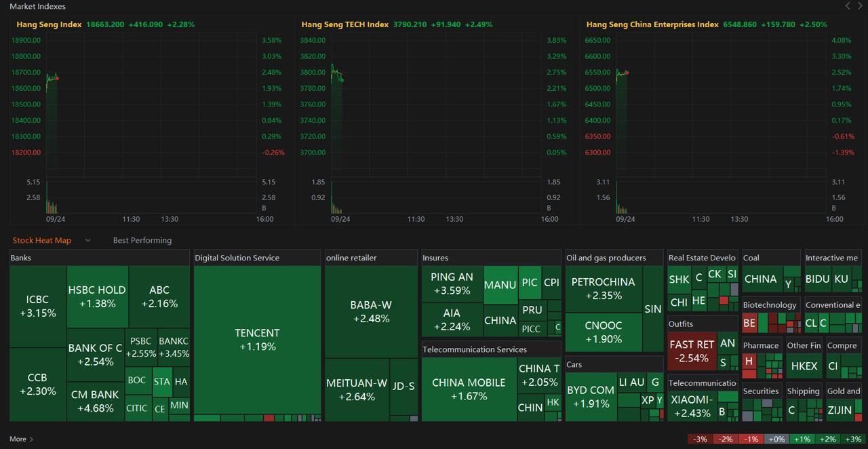Screen dimensions: 868x449
Task: Select the BABA-W +2.48% tile
Action: click(371, 311)
